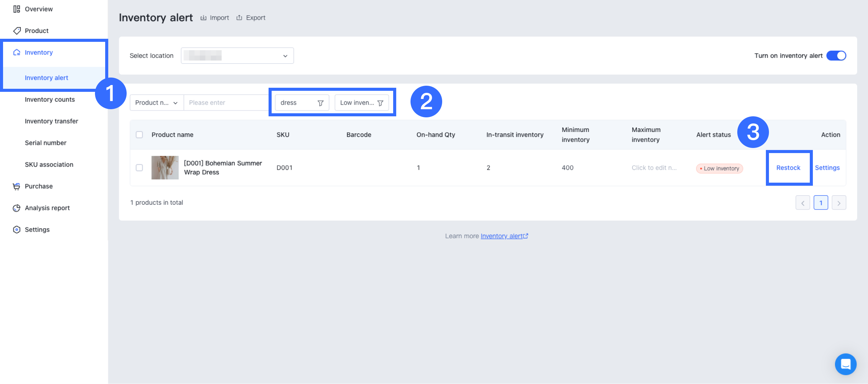
Task: Click the Product tag icon
Action: pos(16,31)
